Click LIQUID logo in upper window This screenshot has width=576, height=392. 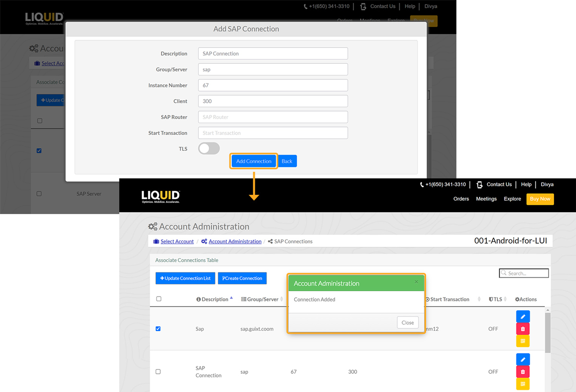click(44, 18)
